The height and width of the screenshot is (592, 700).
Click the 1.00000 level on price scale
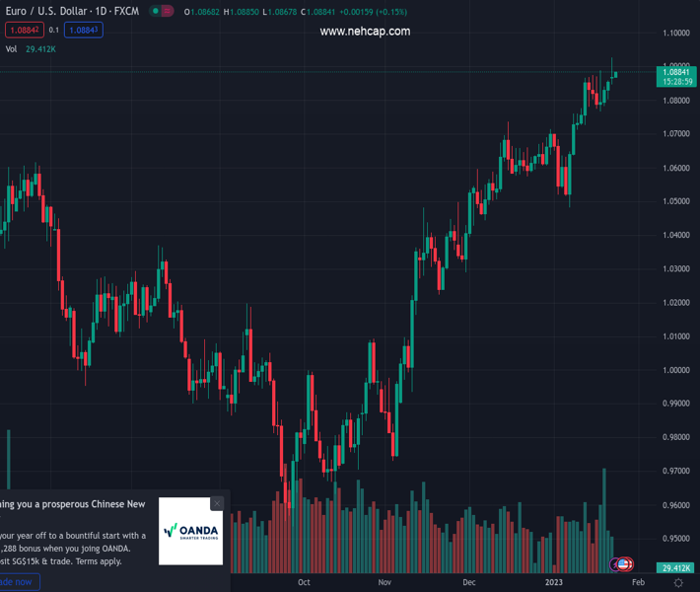click(x=675, y=370)
